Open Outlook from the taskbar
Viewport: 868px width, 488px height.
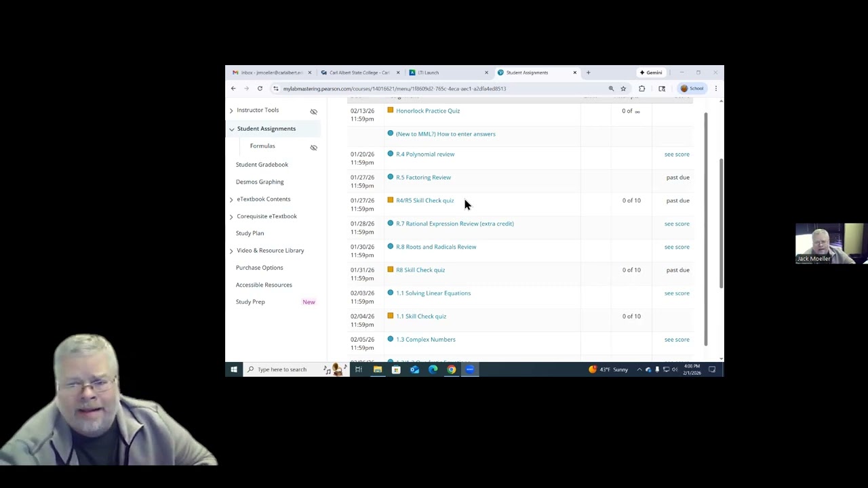pos(414,369)
